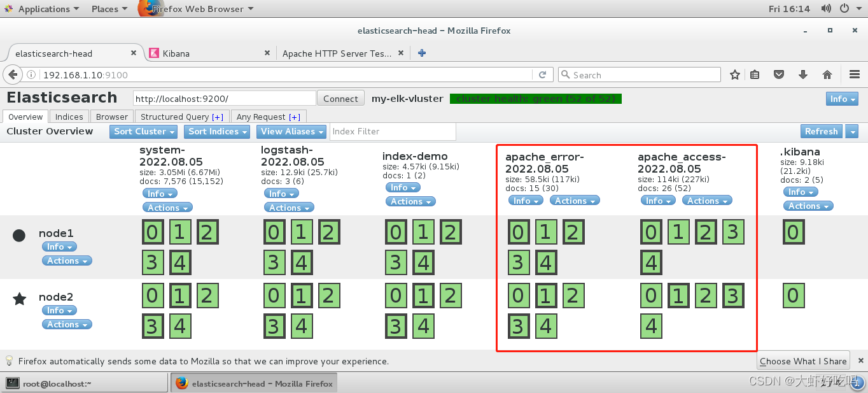Click the blue Refresh button

point(821,131)
